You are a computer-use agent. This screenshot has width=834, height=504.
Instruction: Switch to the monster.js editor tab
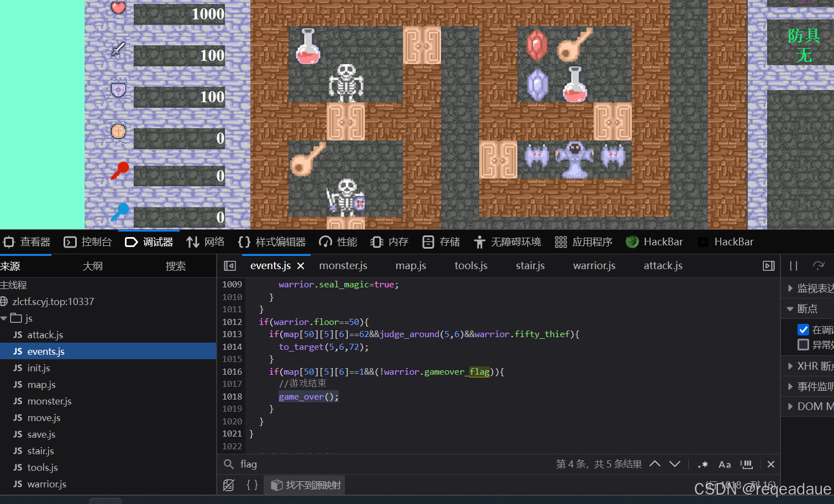pyautogui.click(x=343, y=266)
